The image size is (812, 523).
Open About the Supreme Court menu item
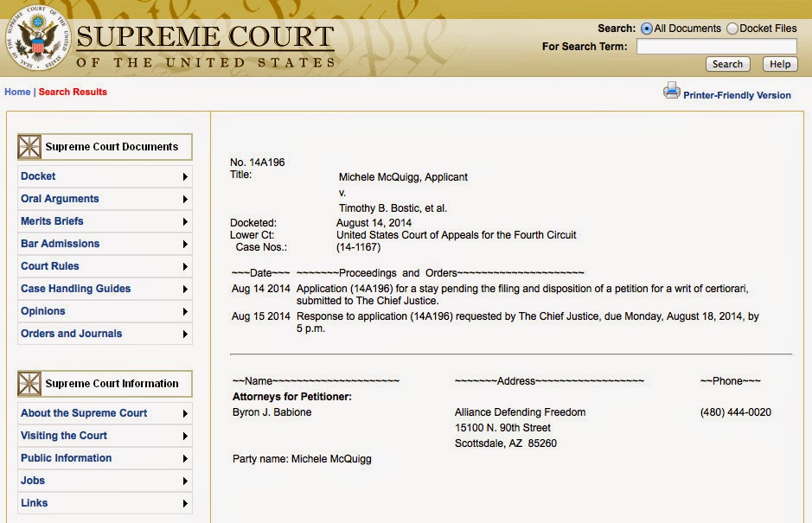105,413
